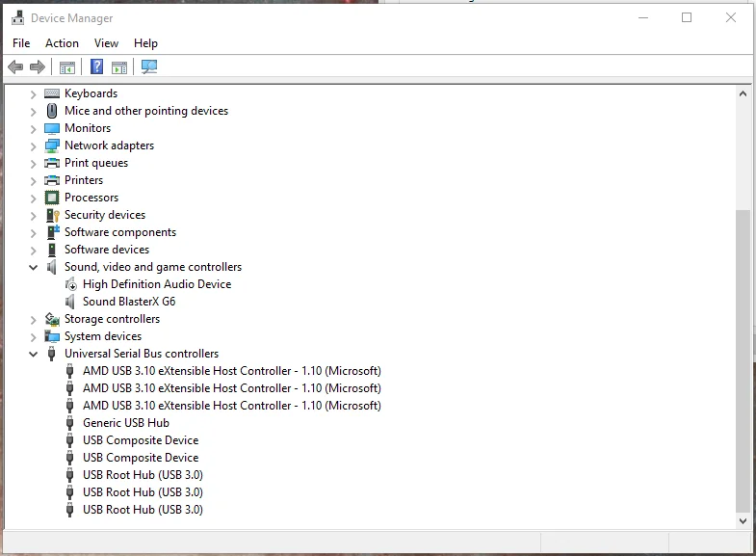Viewport: 756px width, 556px height.
Task: Select Sound BlasterX G6 device
Action: pyautogui.click(x=129, y=302)
